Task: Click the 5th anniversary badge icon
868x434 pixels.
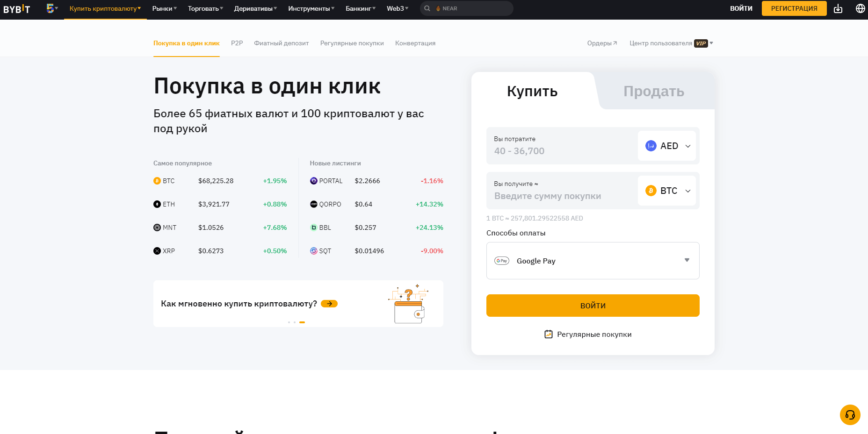Action: (x=51, y=8)
